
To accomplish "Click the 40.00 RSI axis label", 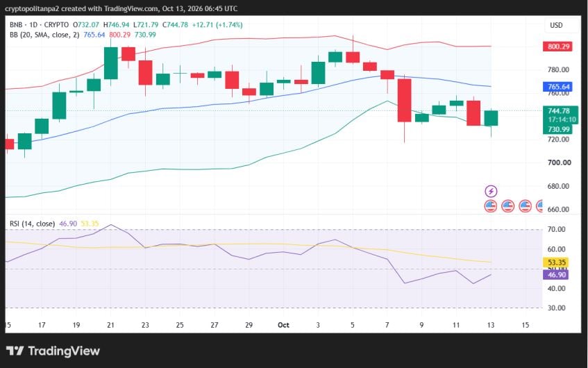I will click(557, 288).
